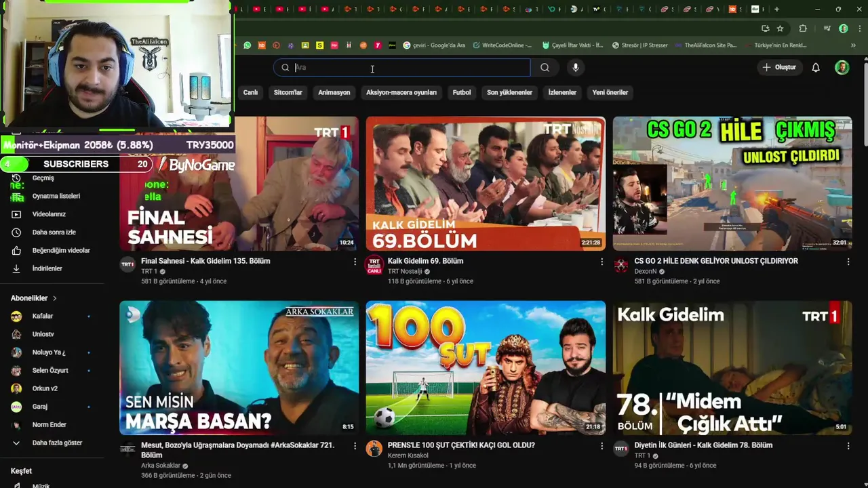The height and width of the screenshot is (488, 868).
Task: Select the İzlenenler filter chip
Action: (x=562, y=92)
